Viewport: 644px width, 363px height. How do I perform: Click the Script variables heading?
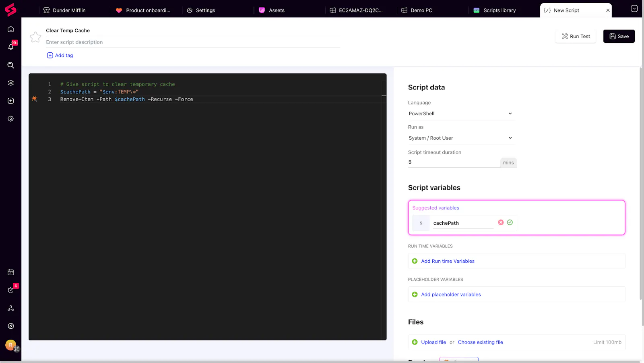[x=434, y=188]
